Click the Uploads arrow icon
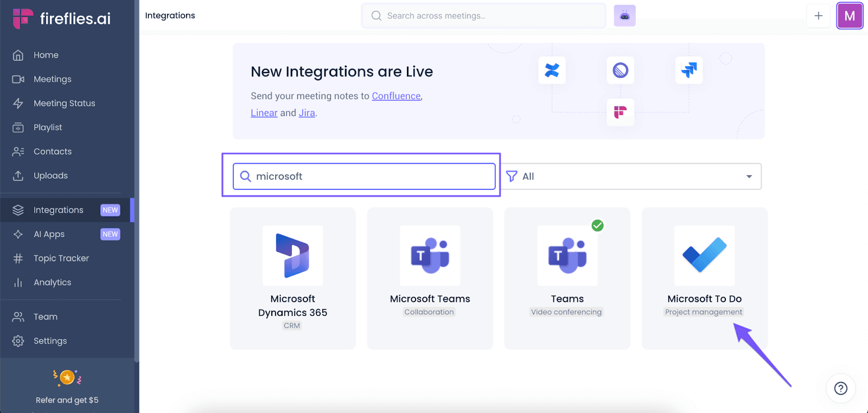The height and width of the screenshot is (413, 868). pos(18,176)
